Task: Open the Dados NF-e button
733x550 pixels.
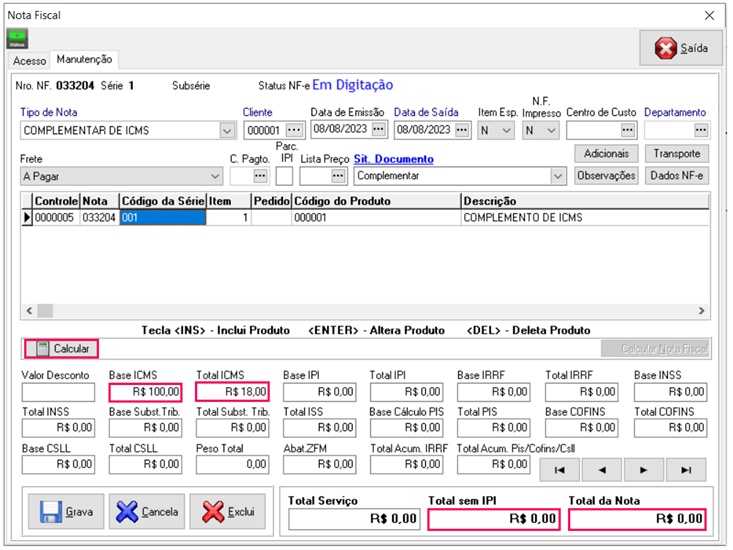Action: (x=677, y=176)
